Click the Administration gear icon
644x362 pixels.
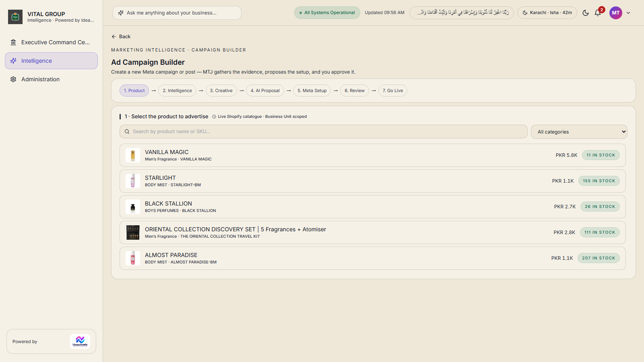pyautogui.click(x=13, y=79)
